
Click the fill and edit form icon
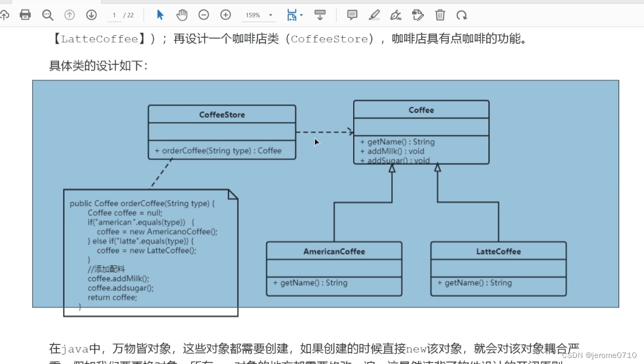(418, 15)
